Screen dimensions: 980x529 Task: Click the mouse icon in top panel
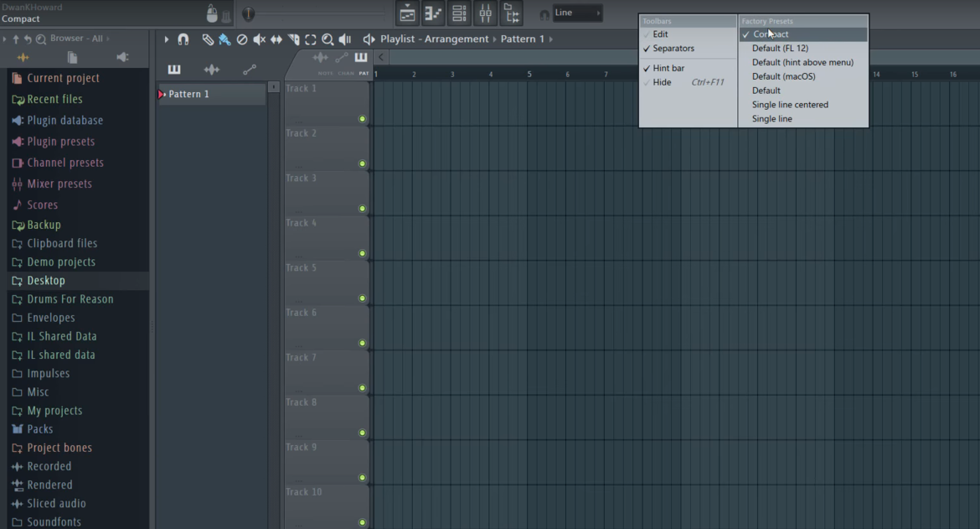click(212, 13)
